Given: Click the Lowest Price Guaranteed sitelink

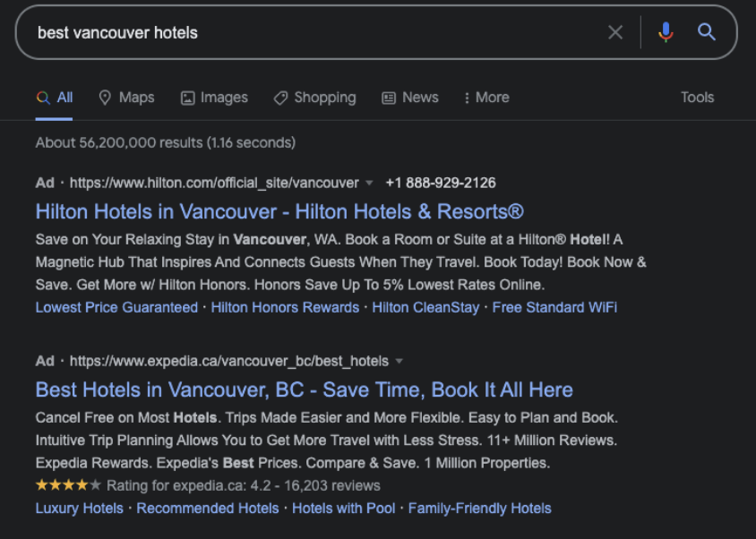Looking at the screenshot, I should 116,307.
